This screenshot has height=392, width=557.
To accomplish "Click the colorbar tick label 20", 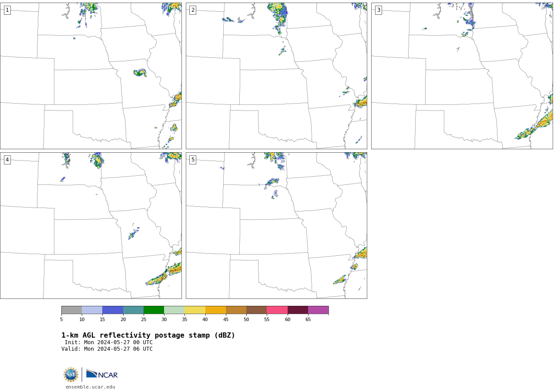I will pos(123,320).
